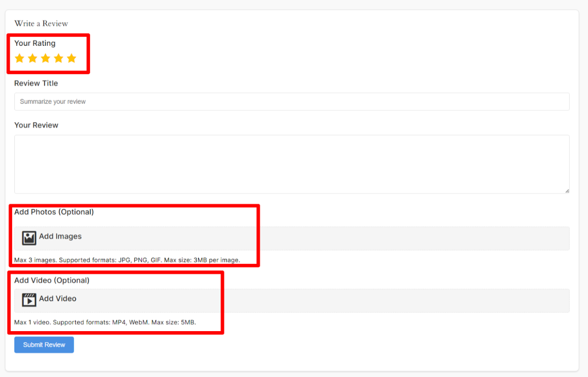Rate four stars using the fourth star
The image size is (588, 377).
tap(59, 58)
